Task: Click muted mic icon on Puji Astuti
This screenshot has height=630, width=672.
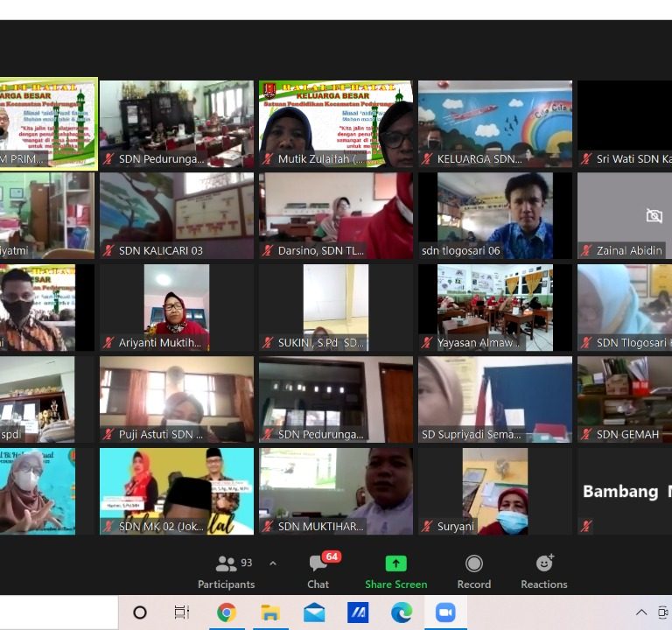Action: pos(108,435)
